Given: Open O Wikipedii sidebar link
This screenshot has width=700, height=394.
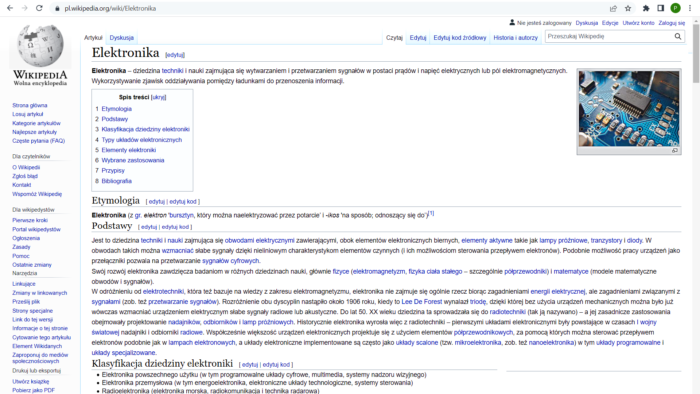Looking at the screenshot, I should pyautogui.click(x=26, y=167).
